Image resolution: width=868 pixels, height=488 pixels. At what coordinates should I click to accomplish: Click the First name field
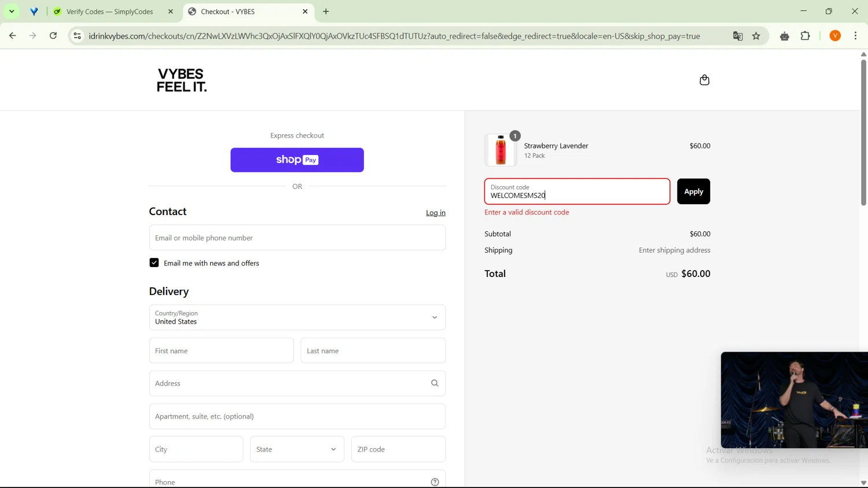coord(221,350)
